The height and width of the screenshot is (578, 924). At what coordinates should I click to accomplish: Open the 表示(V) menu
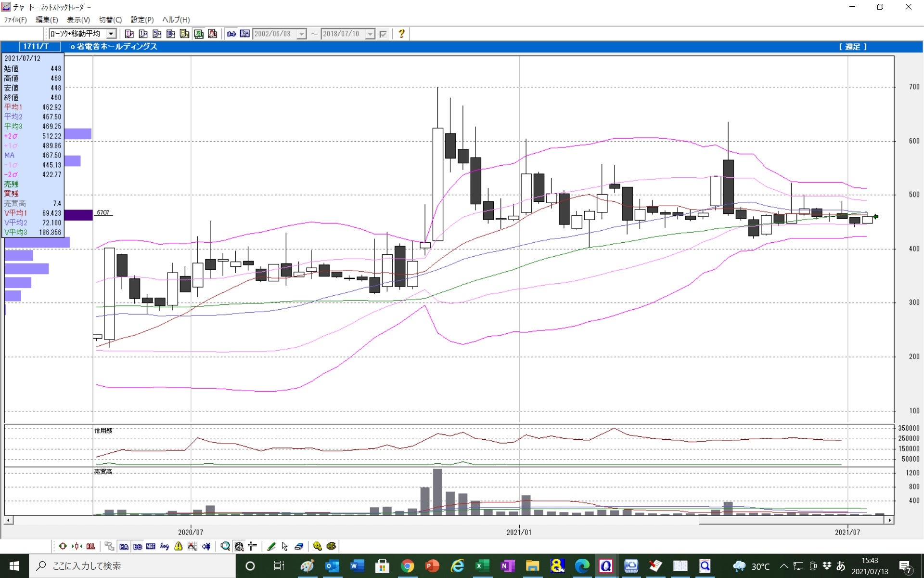[78, 20]
